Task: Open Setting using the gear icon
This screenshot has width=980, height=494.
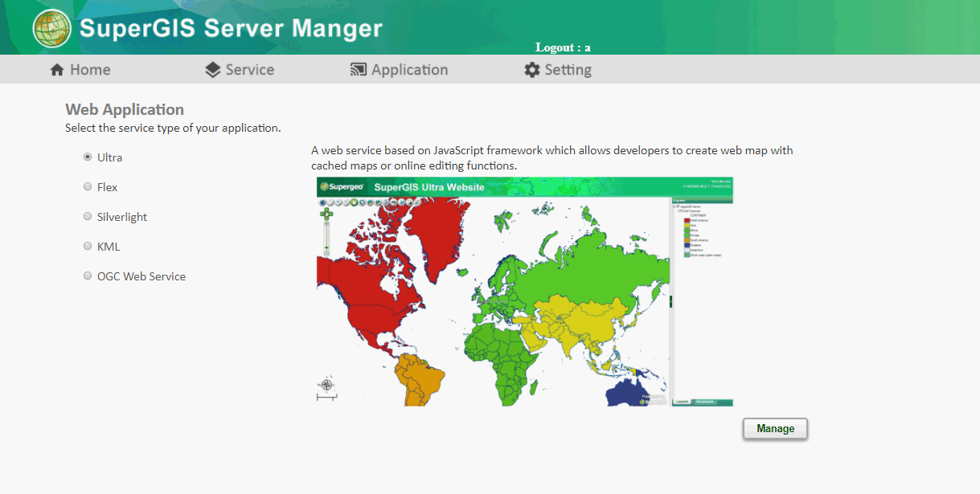Action: tap(532, 70)
